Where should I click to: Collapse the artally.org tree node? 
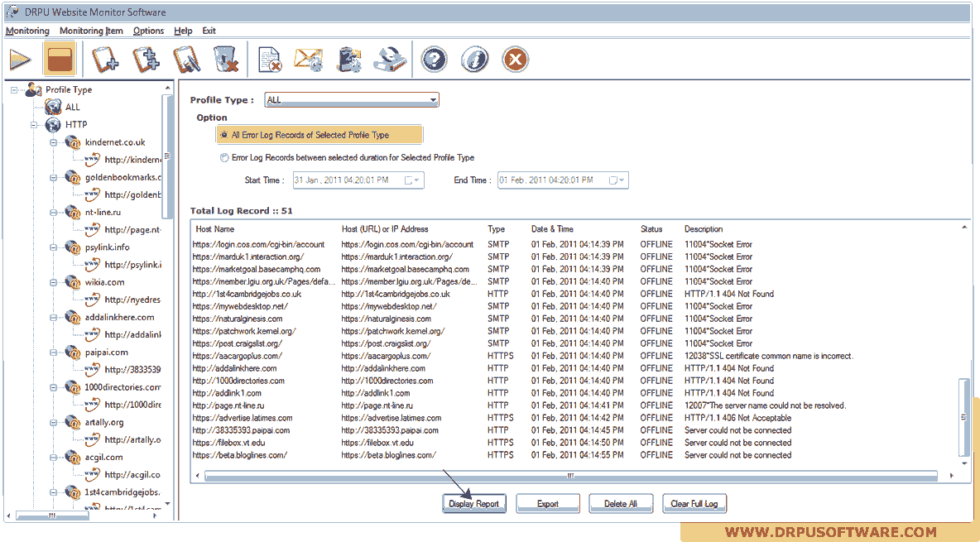point(54,423)
